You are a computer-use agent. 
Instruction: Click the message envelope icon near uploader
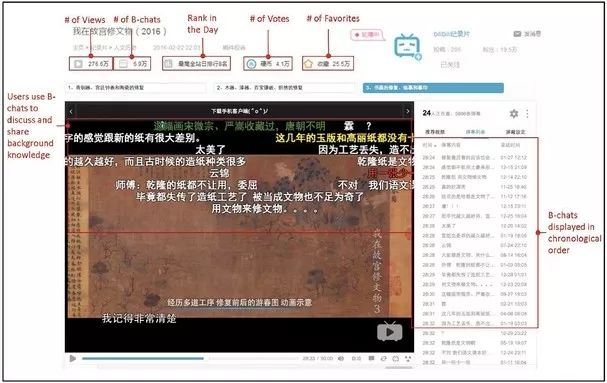point(517,34)
